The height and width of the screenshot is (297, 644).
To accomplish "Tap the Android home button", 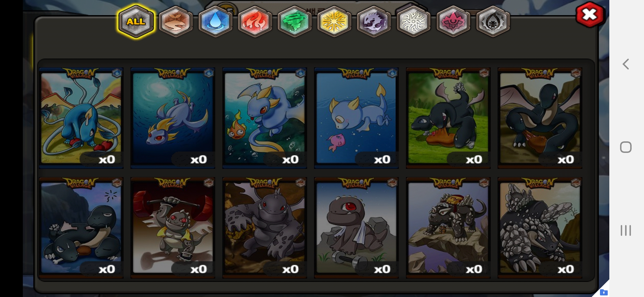I will tap(626, 147).
